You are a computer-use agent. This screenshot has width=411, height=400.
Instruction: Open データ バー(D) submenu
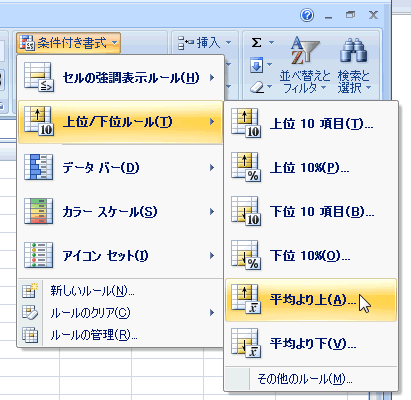coord(120,167)
